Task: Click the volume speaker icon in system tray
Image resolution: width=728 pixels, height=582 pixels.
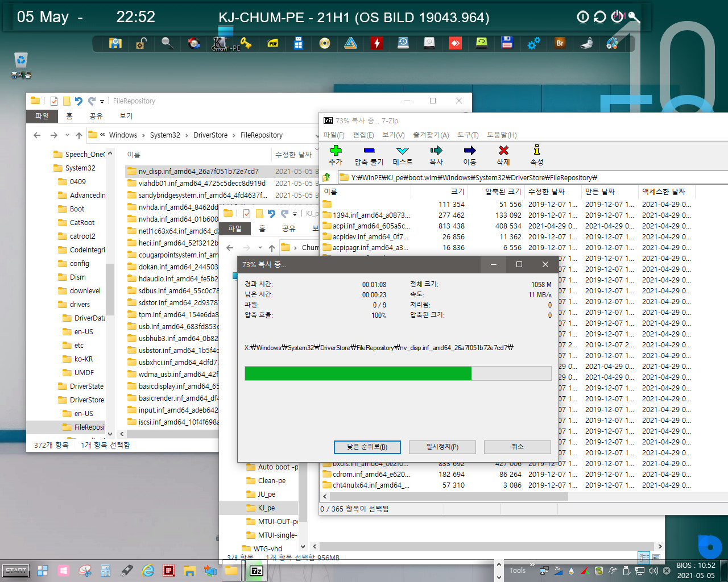Action: [x=653, y=571]
